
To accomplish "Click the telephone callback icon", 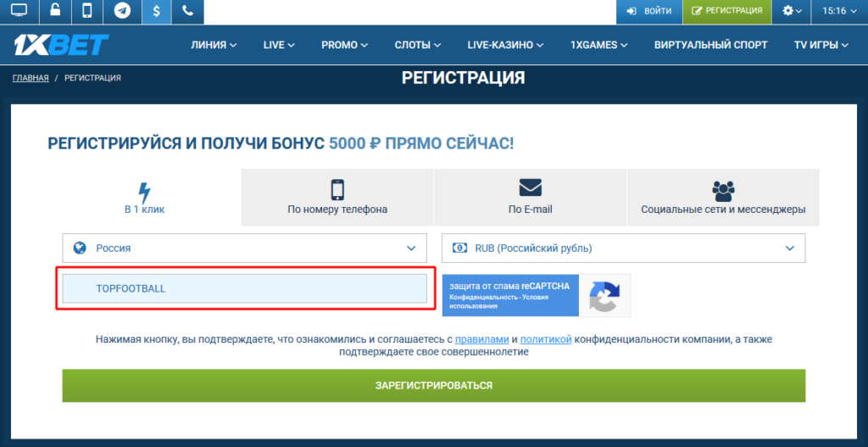I will [x=187, y=12].
